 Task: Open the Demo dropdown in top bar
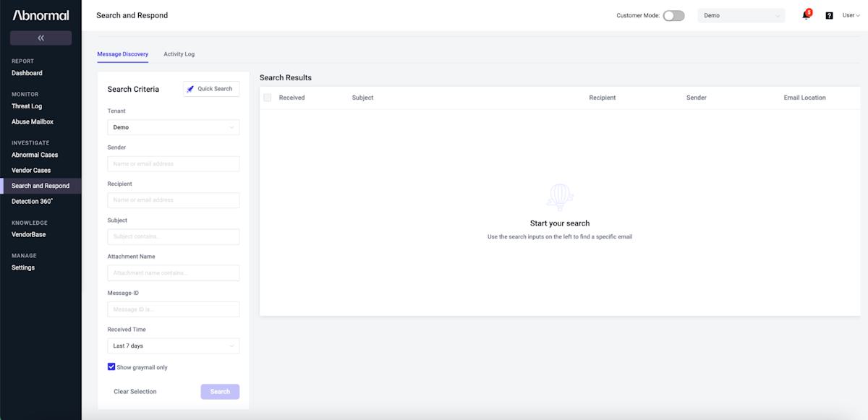(x=741, y=15)
